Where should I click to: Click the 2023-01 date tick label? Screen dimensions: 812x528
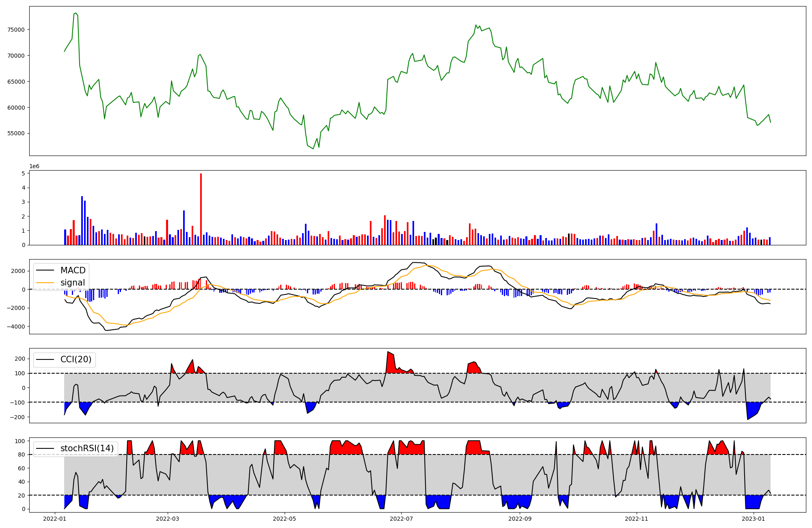753,519
